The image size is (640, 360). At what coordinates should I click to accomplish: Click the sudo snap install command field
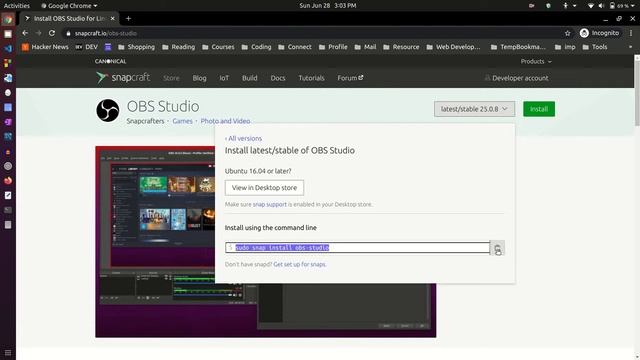pyautogui.click(x=357, y=248)
